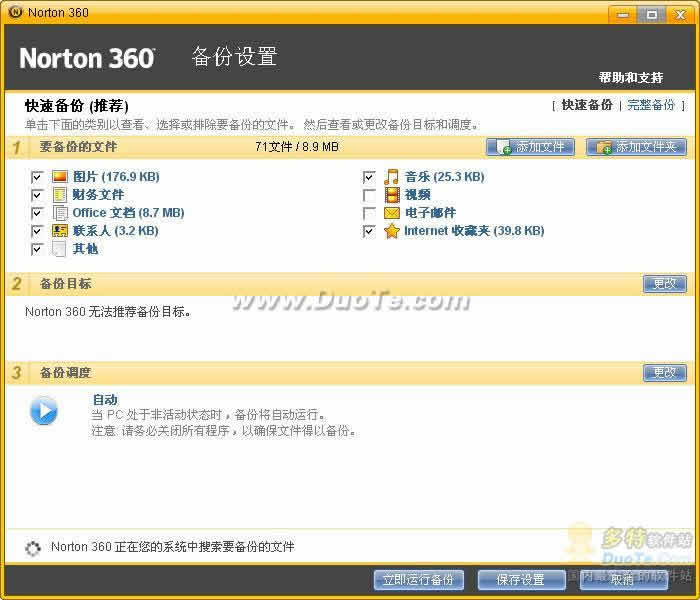Click the 取消 button

pos(624,580)
